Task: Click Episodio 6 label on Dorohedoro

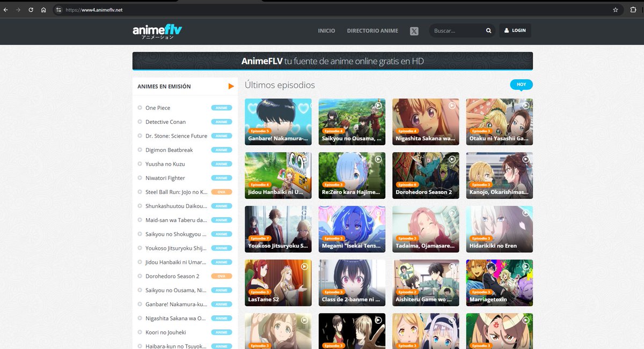Action: pos(407,184)
